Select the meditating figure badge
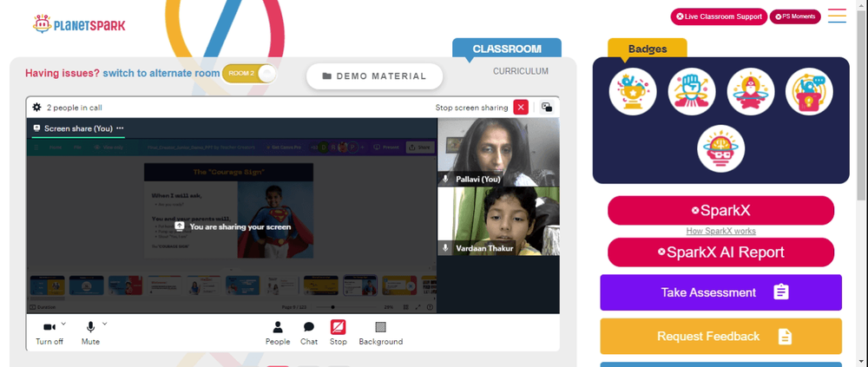The width and height of the screenshot is (868, 367). click(750, 91)
